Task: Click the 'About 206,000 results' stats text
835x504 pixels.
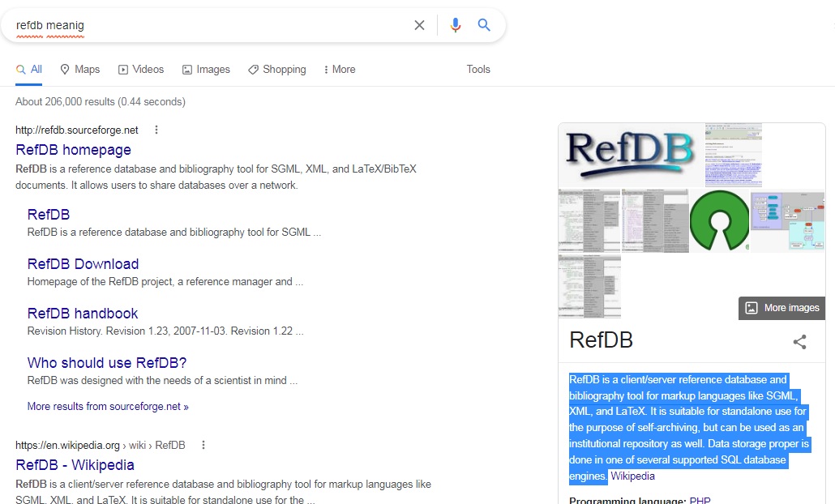Action: coord(100,101)
